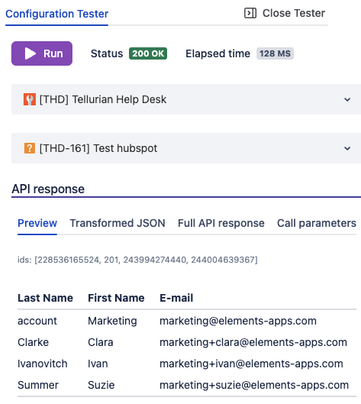This screenshot has height=404, width=361.
Task: Click the 'Summer' last name cell
Action: tap(38, 385)
